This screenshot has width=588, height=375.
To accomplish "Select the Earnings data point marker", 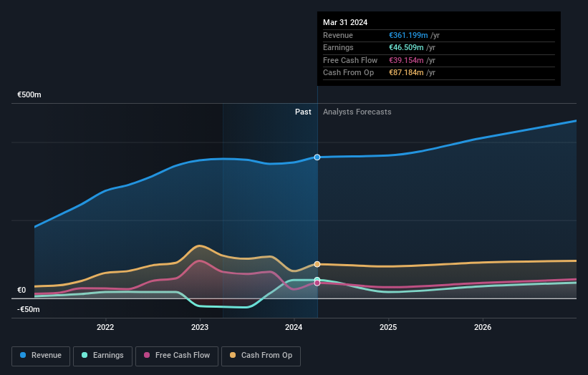I will tap(317, 280).
